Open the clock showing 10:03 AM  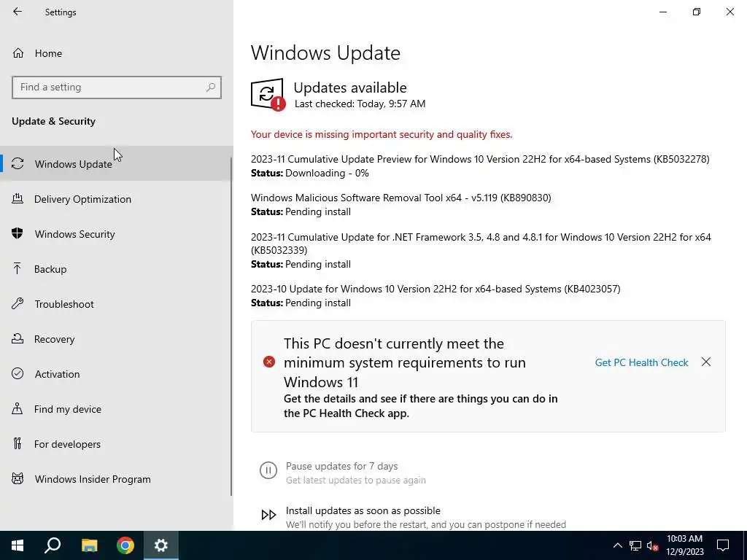point(684,545)
